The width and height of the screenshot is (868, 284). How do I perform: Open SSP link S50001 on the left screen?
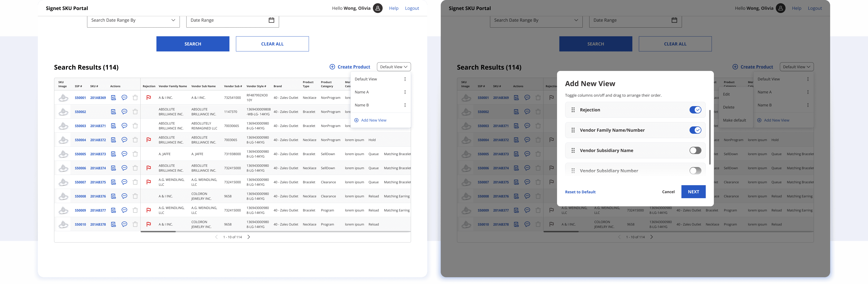pos(80,98)
